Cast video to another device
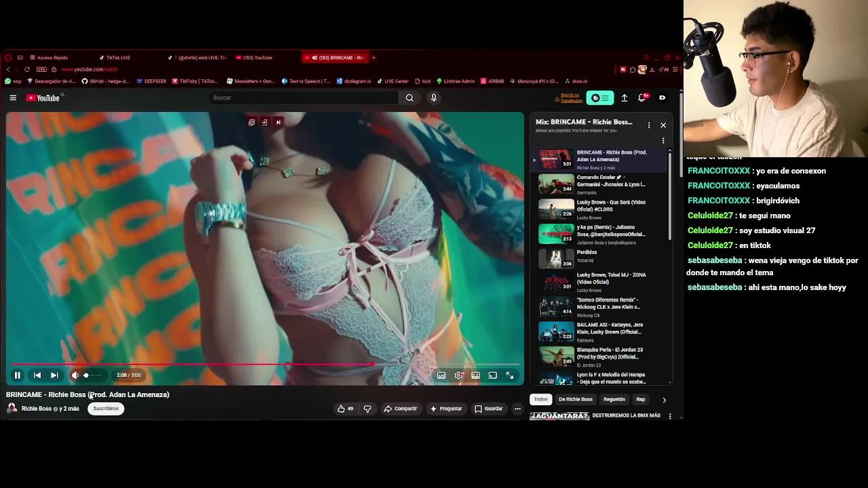 click(x=493, y=375)
